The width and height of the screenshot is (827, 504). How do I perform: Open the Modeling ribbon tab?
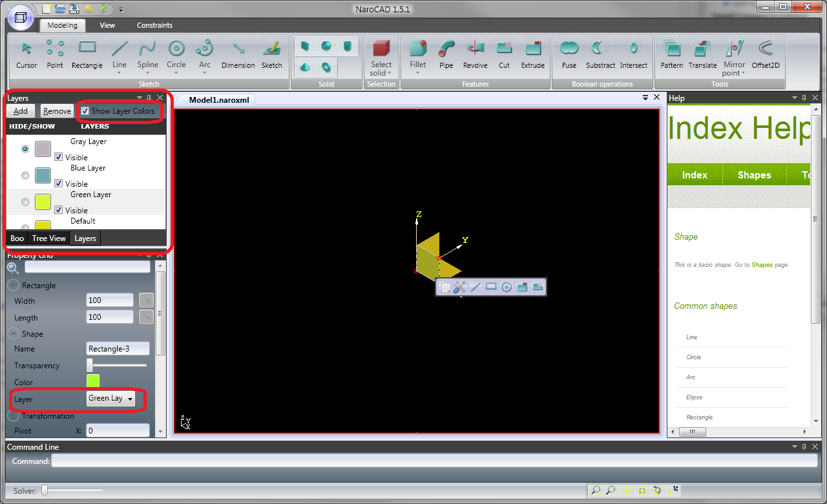click(x=62, y=25)
